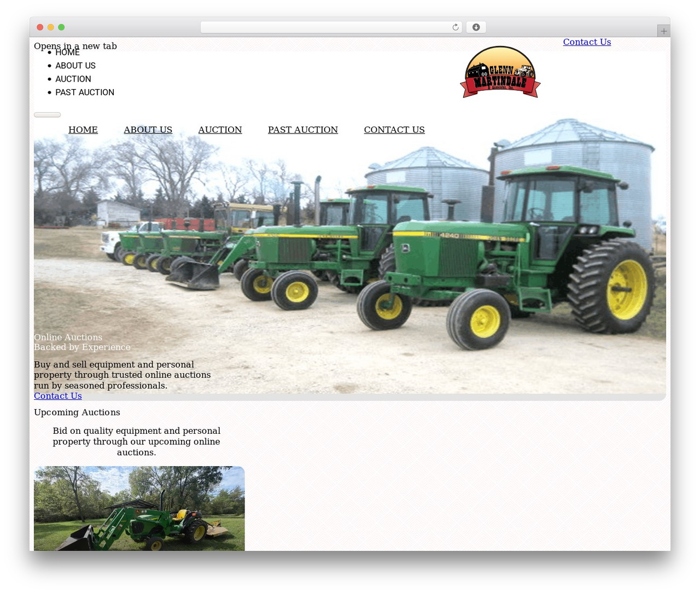Open PAST AUCTION in the horizontal navigation
Screen dimensions: 700x593
pyautogui.click(x=303, y=130)
